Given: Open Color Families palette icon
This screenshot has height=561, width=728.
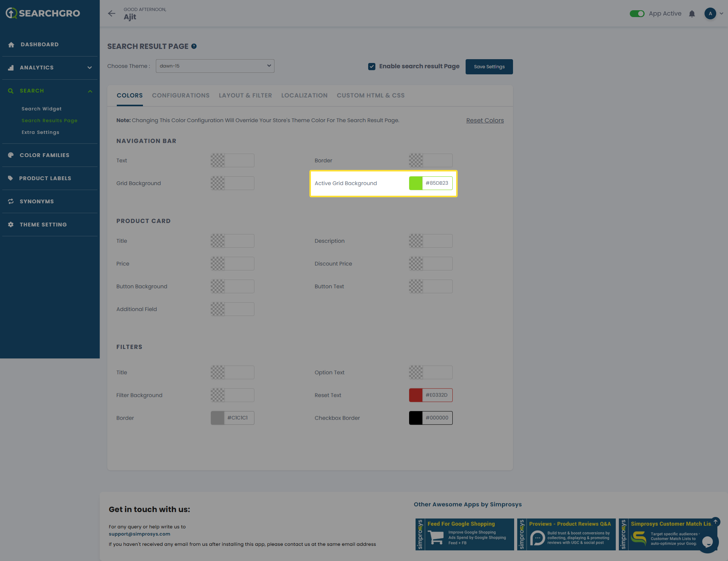Looking at the screenshot, I should 11,155.
